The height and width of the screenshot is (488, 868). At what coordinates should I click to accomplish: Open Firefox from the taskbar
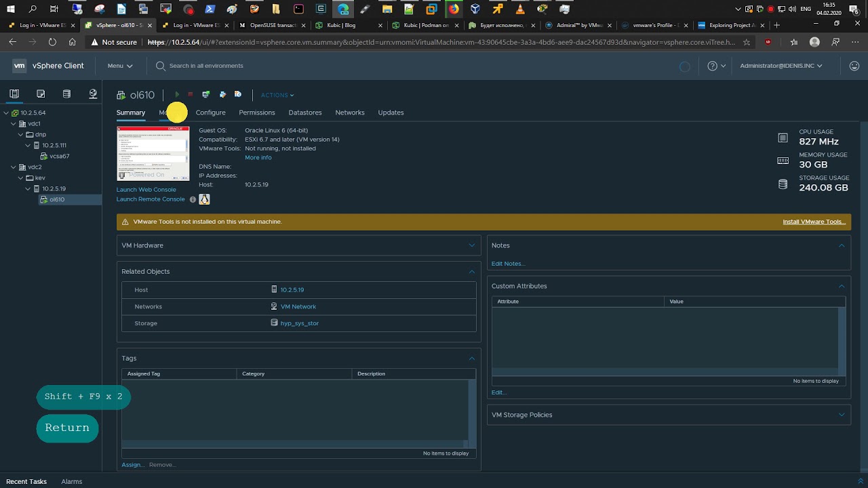454,9
